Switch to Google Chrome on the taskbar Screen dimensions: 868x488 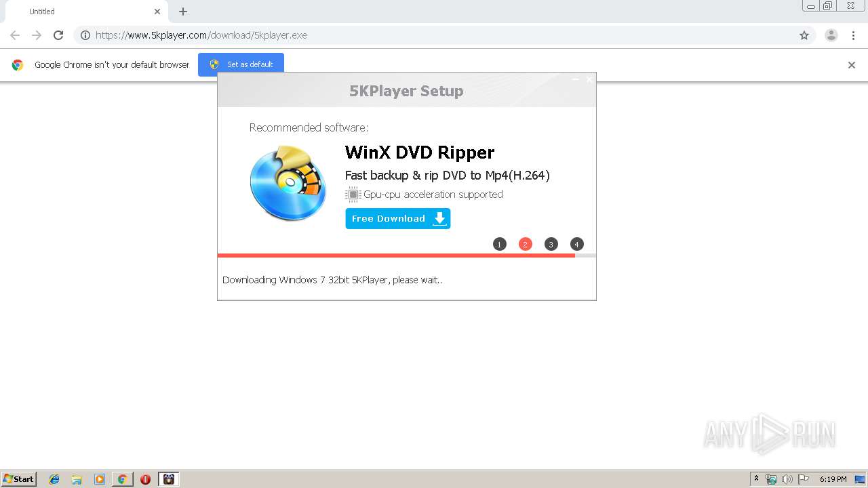point(122,479)
